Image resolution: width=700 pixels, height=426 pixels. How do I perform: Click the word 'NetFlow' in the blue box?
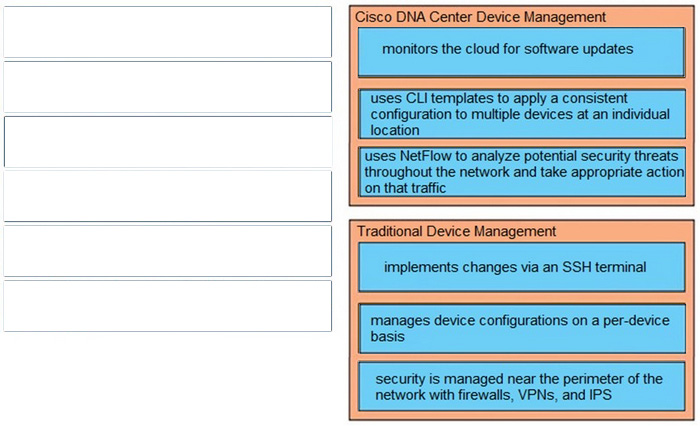pos(425,156)
